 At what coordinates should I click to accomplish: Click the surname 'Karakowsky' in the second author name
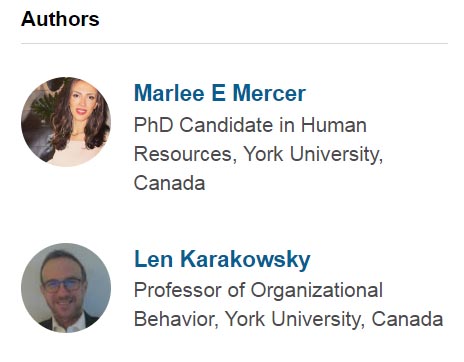(245, 259)
